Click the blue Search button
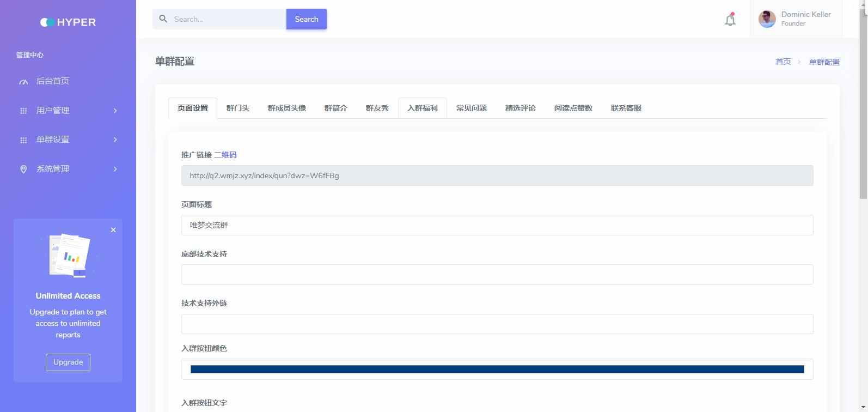Image resolution: width=868 pixels, height=412 pixels. 307,19
